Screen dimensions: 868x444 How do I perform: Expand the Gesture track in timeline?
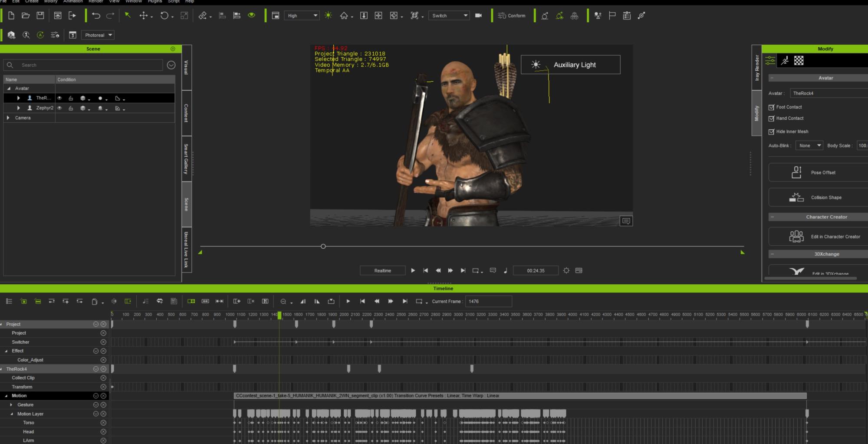coord(11,405)
